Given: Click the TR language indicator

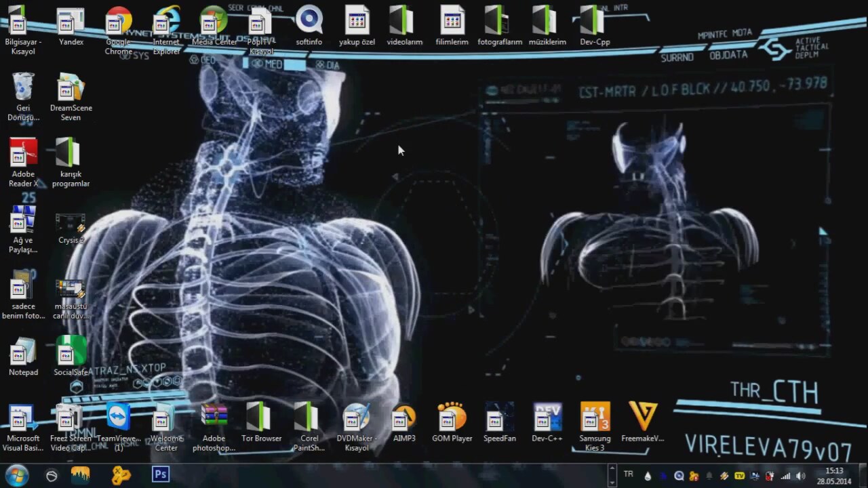Looking at the screenshot, I should pos(629,474).
